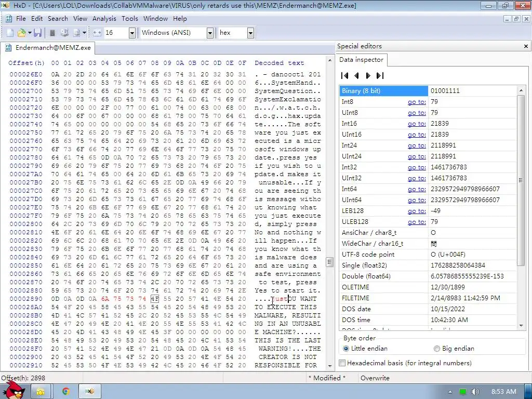The image size is (532, 399).
Task: Open the File menu
Action: (x=21, y=19)
